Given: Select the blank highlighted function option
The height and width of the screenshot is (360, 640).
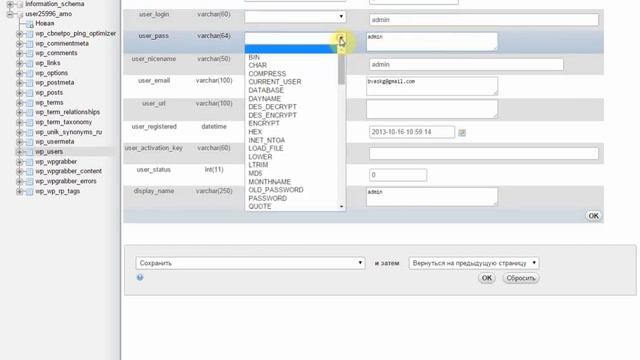Looking at the screenshot, I should tap(291, 49).
